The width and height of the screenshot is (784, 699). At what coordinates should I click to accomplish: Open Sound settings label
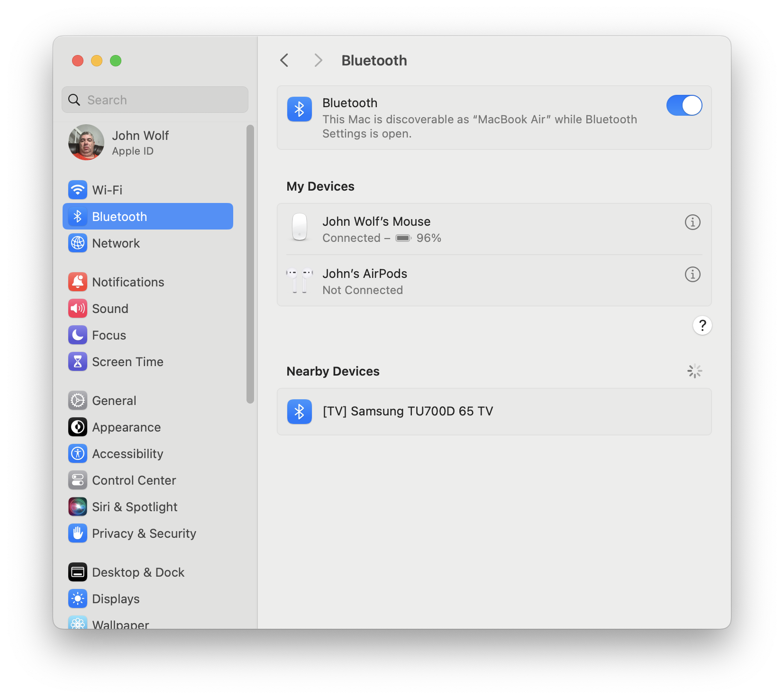(x=110, y=309)
